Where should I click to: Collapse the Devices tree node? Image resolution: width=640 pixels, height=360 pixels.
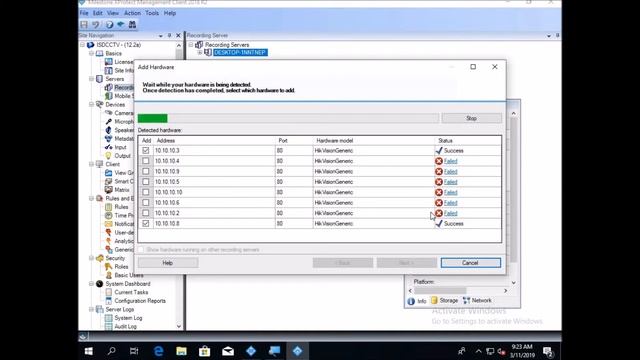point(92,104)
